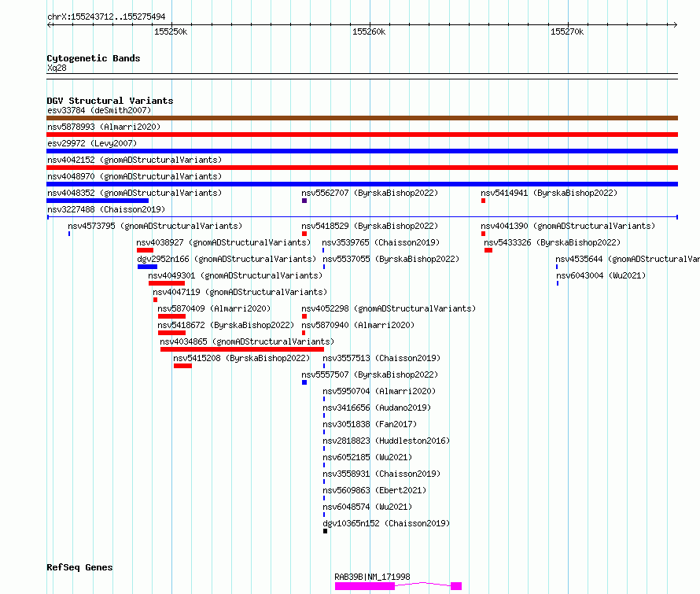Open nsv2818823 Huddleston2016 label
Viewport: 700px width, 594px height.
point(386,441)
